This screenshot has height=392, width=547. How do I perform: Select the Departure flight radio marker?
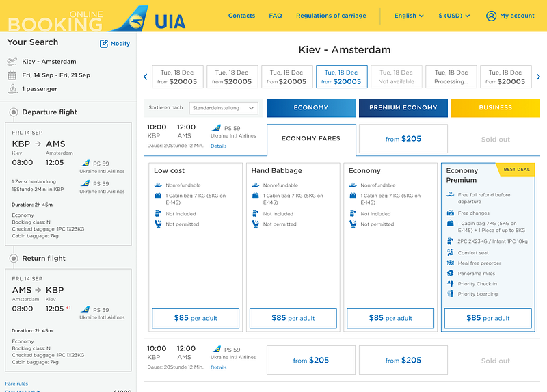[x=14, y=112]
